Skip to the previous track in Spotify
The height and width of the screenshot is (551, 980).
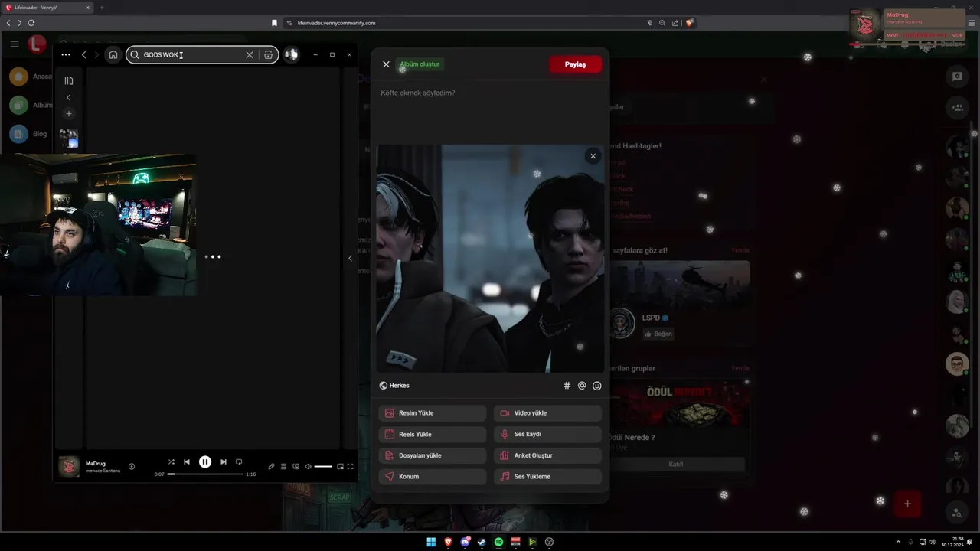click(186, 462)
